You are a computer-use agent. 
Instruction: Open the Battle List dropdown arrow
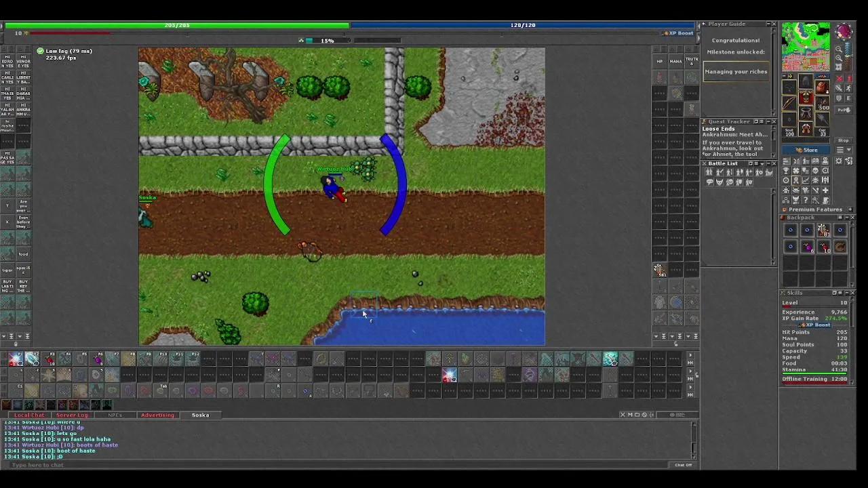pos(762,163)
